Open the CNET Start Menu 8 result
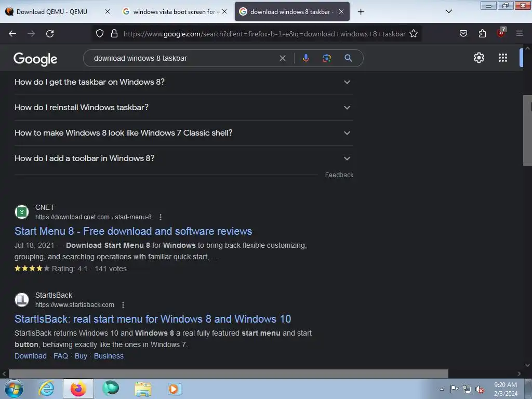The height and width of the screenshot is (399, 532). (x=134, y=231)
